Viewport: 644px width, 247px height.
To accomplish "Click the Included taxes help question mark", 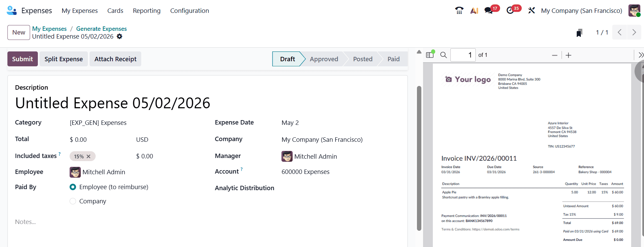I will [60, 154].
